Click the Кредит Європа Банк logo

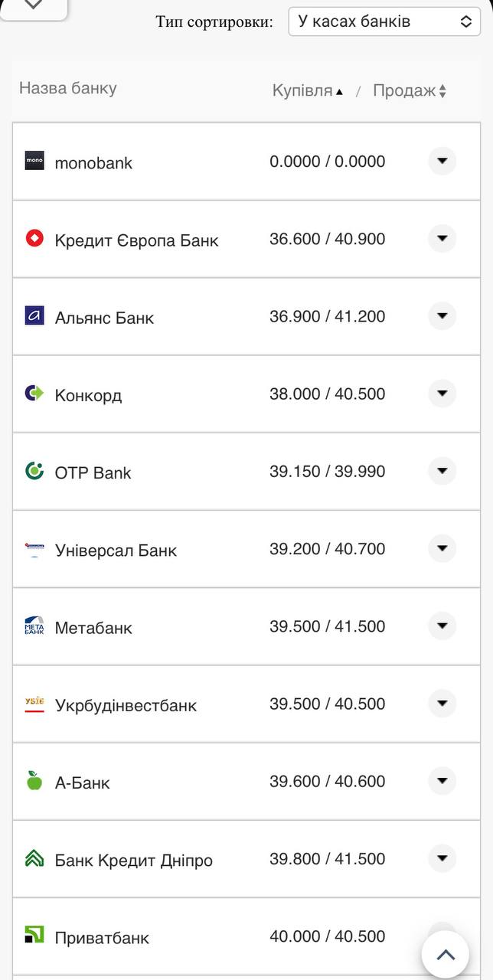click(34, 239)
